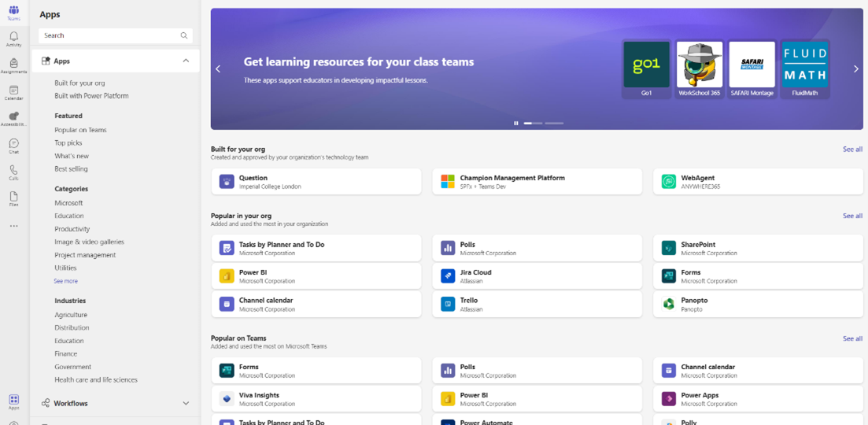Click See all for Built for your org
868x425 pixels.
(x=852, y=149)
